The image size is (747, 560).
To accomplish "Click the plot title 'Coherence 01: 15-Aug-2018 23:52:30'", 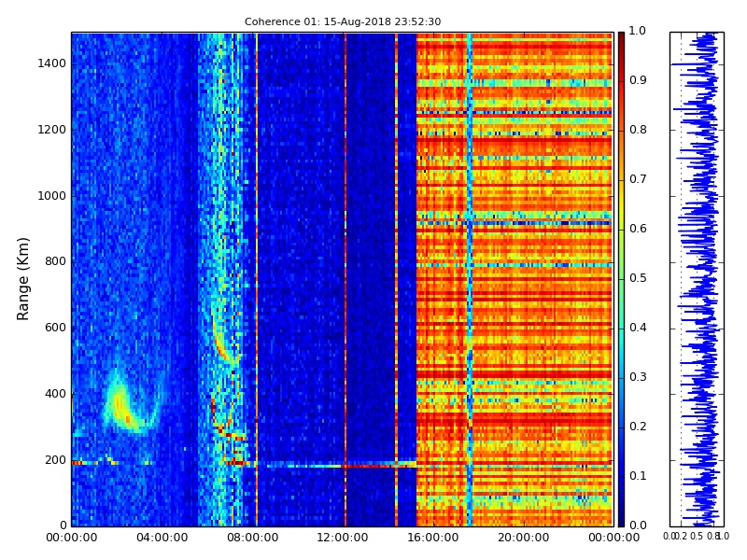I will (343, 21).
